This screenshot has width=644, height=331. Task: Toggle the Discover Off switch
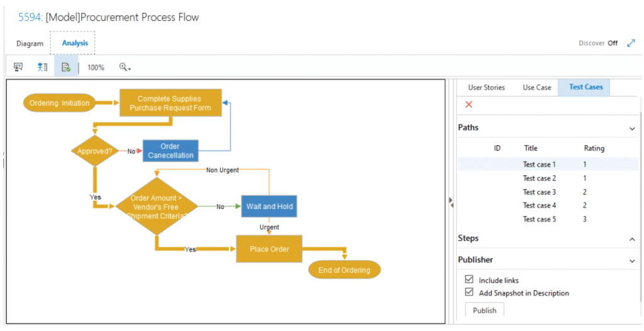click(598, 43)
